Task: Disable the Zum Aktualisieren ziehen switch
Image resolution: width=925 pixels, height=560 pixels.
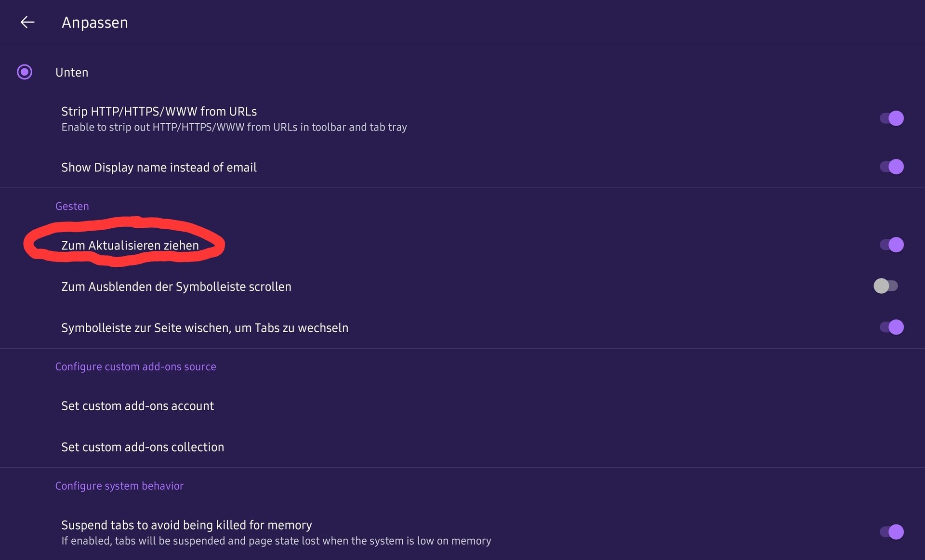Action: (891, 245)
